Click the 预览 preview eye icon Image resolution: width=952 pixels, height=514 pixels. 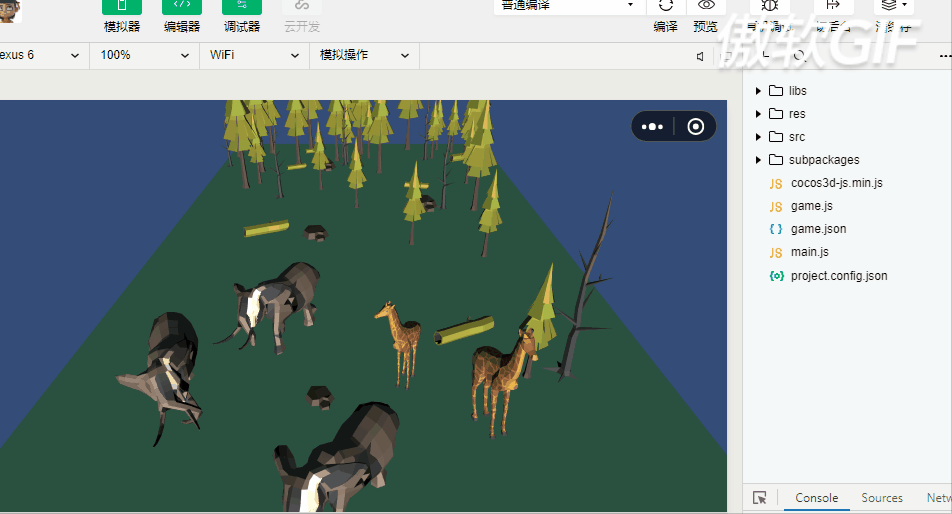click(706, 6)
